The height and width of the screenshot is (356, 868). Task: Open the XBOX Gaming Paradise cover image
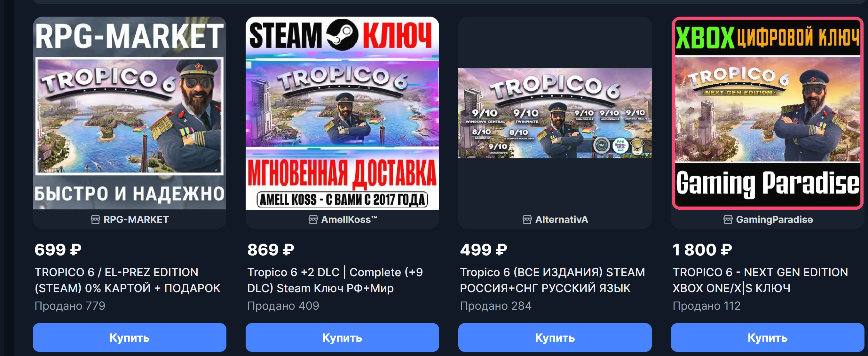click(x=768, y=113)
